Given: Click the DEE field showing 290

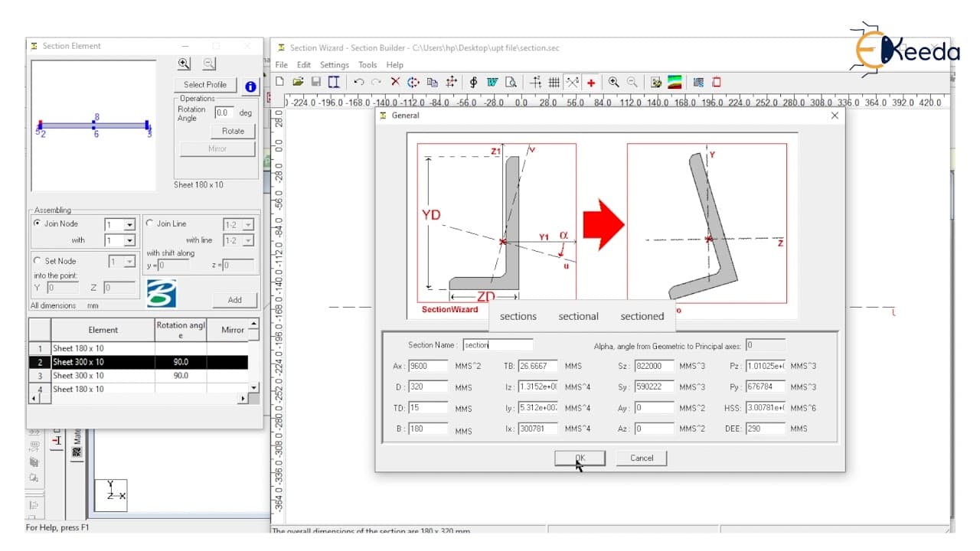Looking at the screenshot, I should (766, 429).
